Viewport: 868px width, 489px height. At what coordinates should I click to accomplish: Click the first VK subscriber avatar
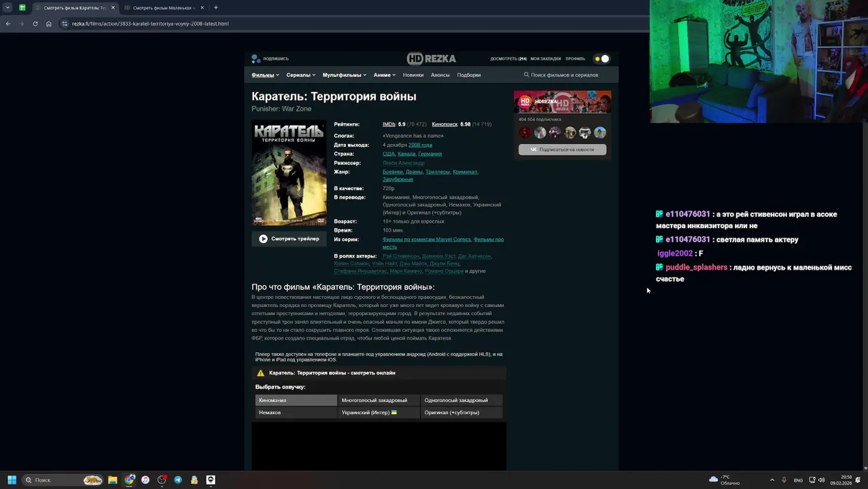pos(525,132)
